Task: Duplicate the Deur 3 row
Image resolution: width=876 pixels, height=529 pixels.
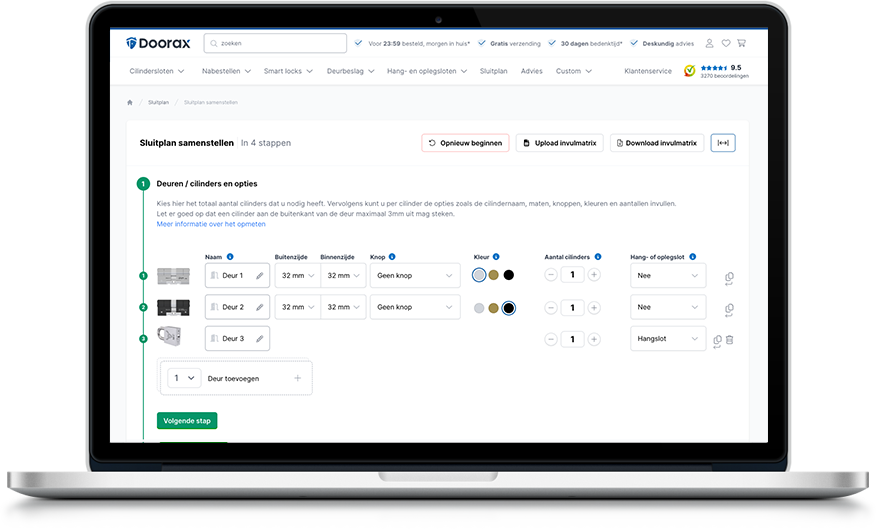Action: pos(717,341)
